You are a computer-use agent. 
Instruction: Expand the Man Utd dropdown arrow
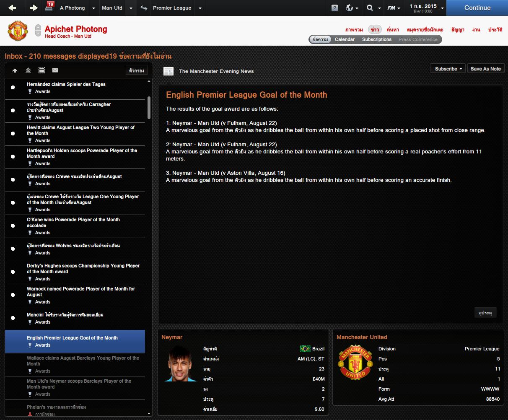coord(131,8)
